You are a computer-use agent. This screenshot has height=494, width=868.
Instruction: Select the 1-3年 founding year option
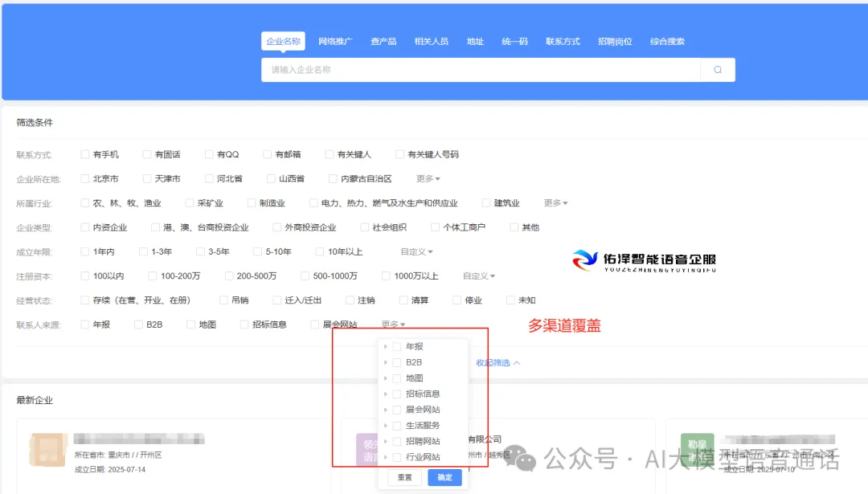(x=149, y=251)
